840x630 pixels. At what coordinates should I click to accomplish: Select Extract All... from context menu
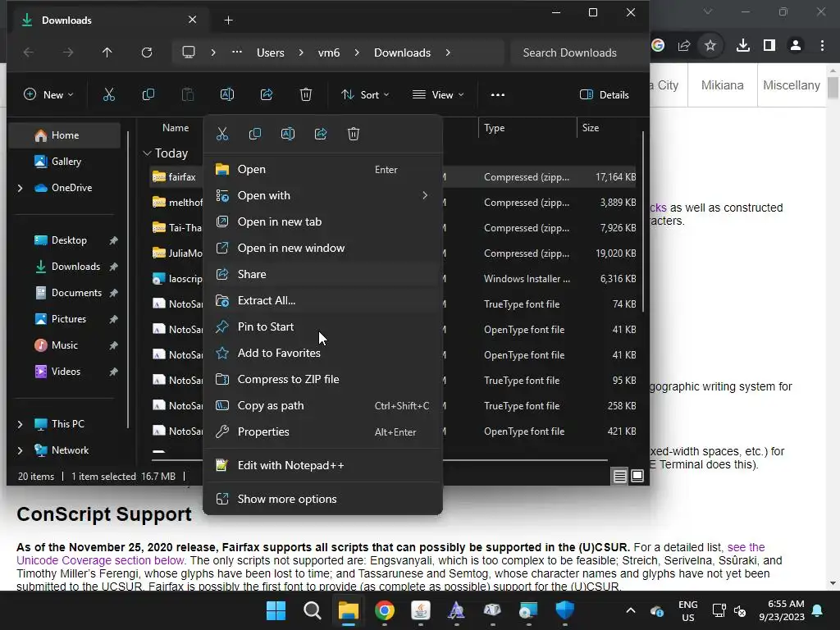click(323, 300)
